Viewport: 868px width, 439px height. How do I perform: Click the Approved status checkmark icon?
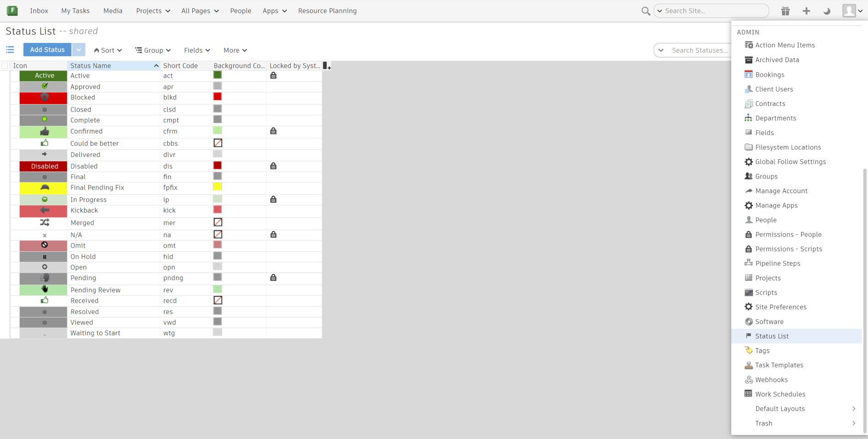point(44,86)
